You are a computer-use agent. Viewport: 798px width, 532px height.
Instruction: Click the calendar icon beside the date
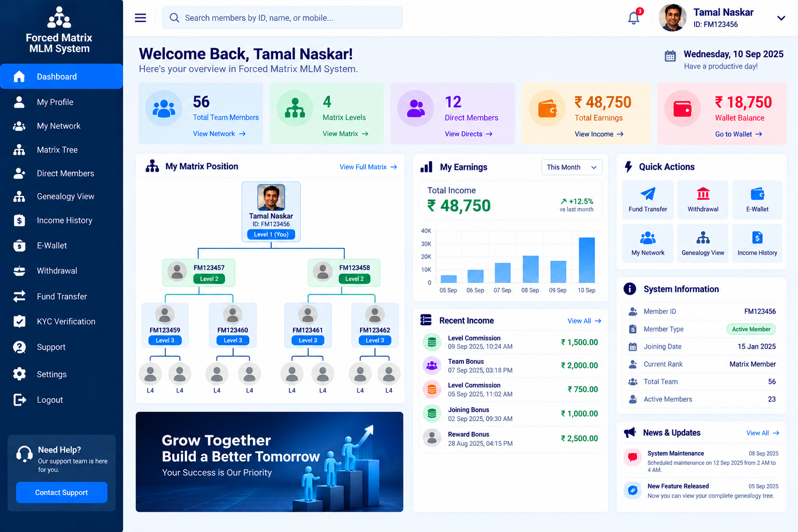[670, 56]
